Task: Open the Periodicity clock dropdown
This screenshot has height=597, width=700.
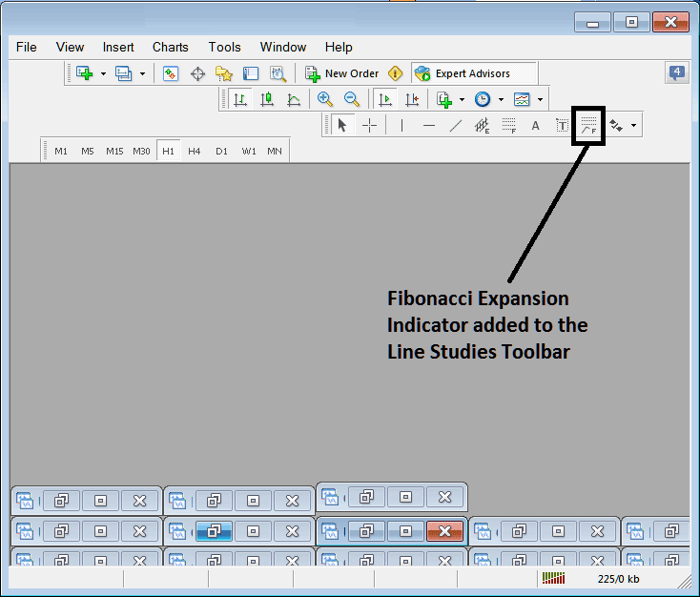Action: 500,99
